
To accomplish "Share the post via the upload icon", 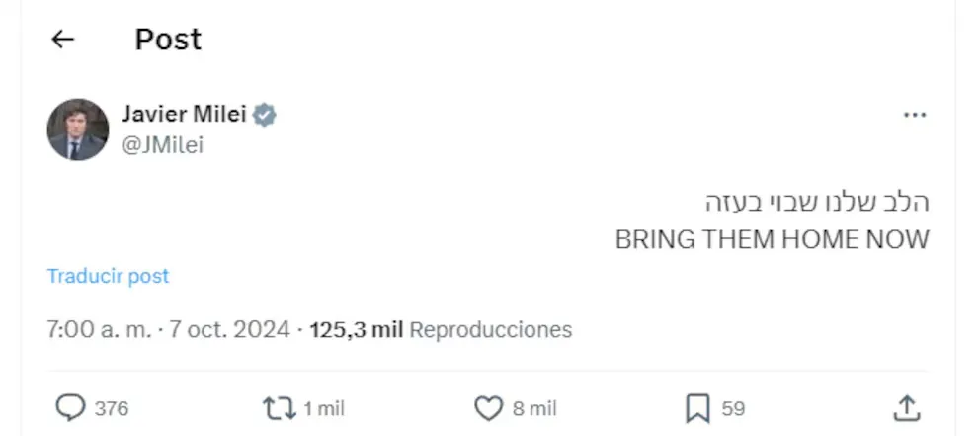I will pyautogui.click(x=907, y=407).
